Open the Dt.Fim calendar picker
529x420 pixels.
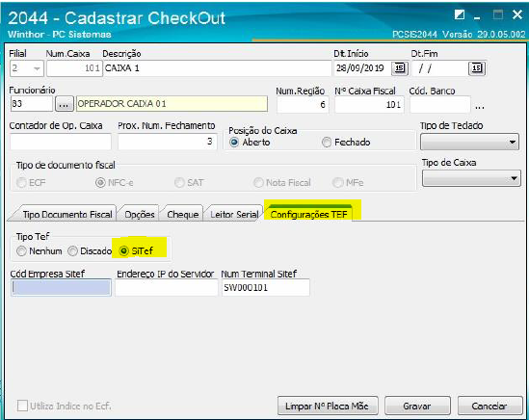point(477,68)
